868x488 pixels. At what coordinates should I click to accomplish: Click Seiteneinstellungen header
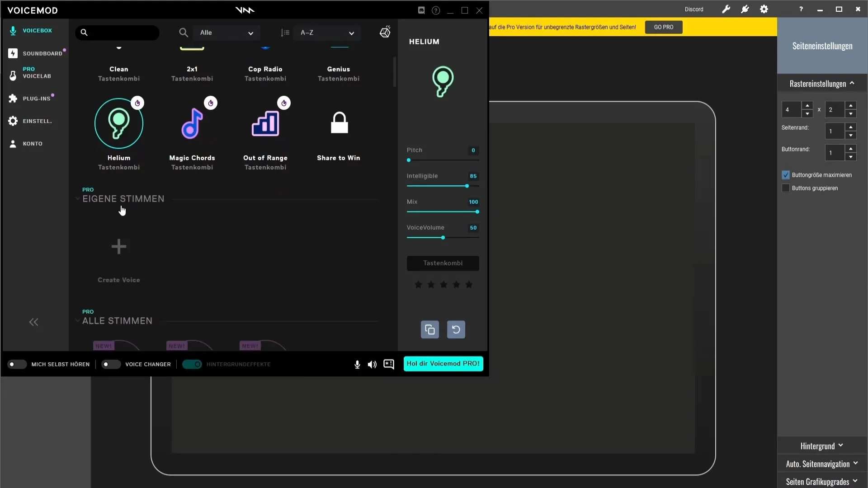(x=822, y=46)
